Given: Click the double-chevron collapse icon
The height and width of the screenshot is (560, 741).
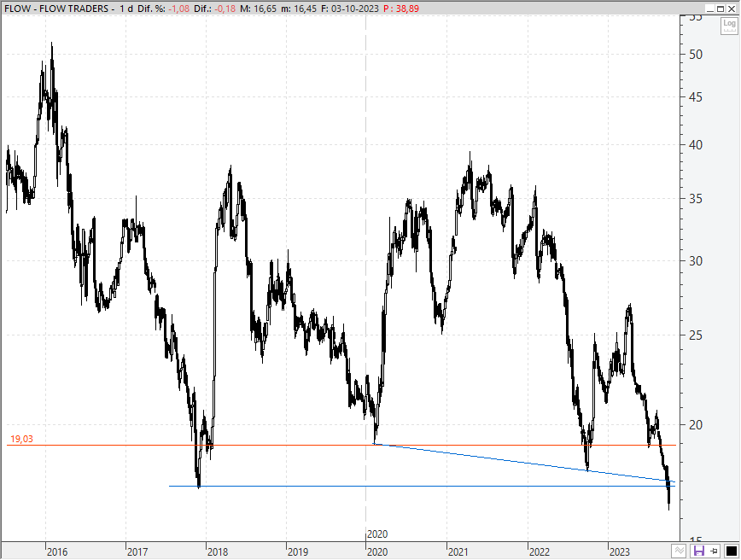Looking at the screenshot, I should point(679,551).
